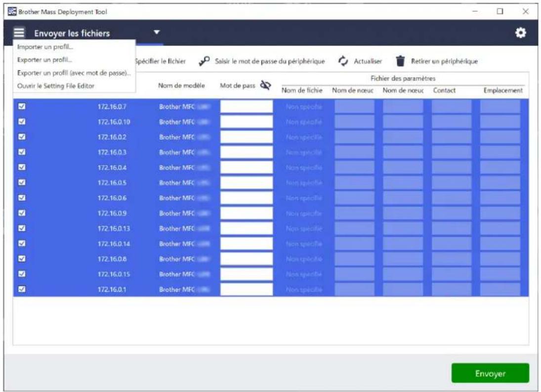
Task: Uncheck the checkbox for 172.16.0.13
Action: tap(22, 228)
